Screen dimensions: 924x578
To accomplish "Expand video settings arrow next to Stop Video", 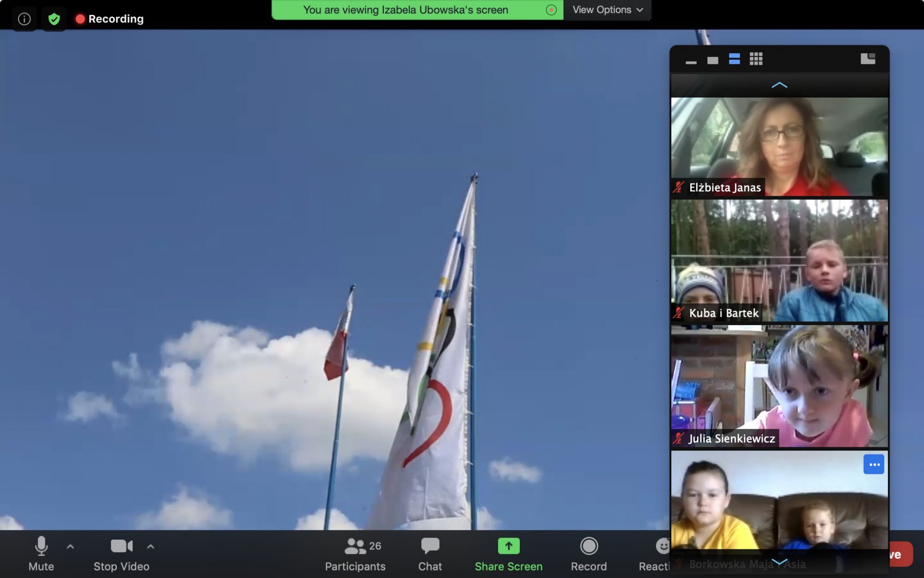I will [151, 547].
